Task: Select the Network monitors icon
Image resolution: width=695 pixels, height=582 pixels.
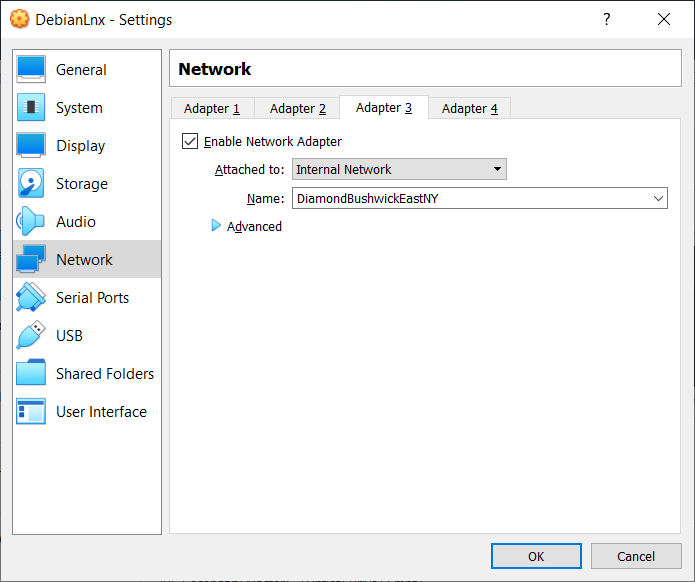Action: point(31,259)
